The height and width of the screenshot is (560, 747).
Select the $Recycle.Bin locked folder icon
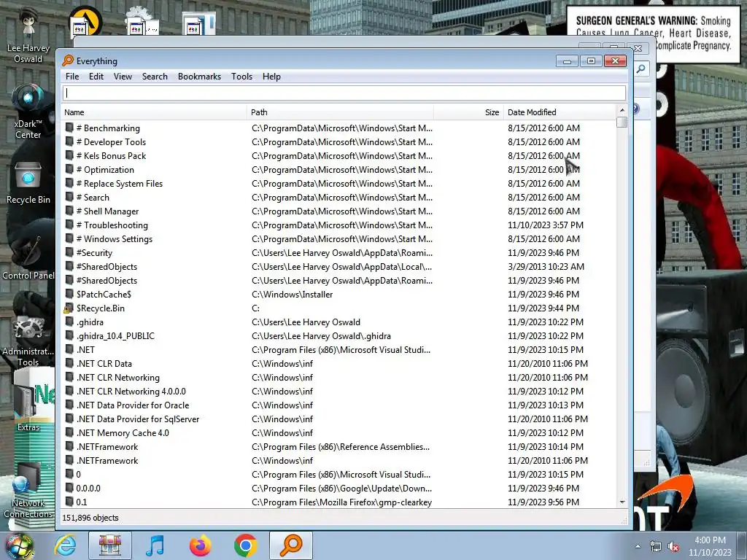pos(69,308)
